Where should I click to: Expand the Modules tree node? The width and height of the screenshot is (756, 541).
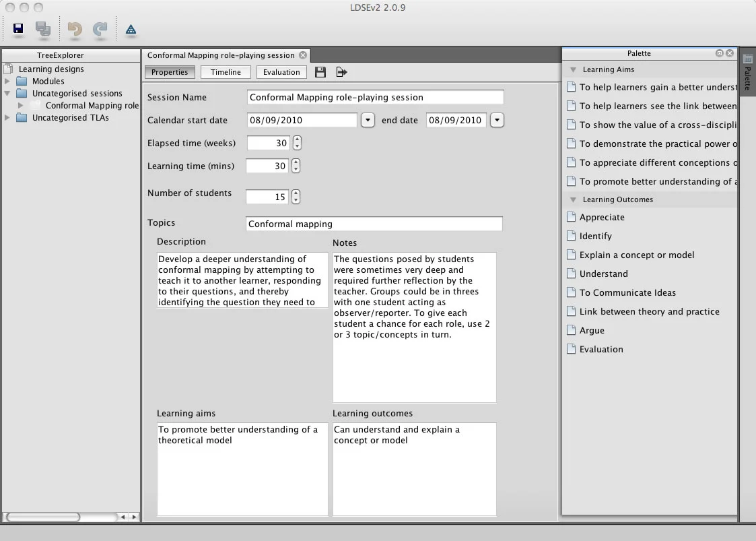point(7,81)
